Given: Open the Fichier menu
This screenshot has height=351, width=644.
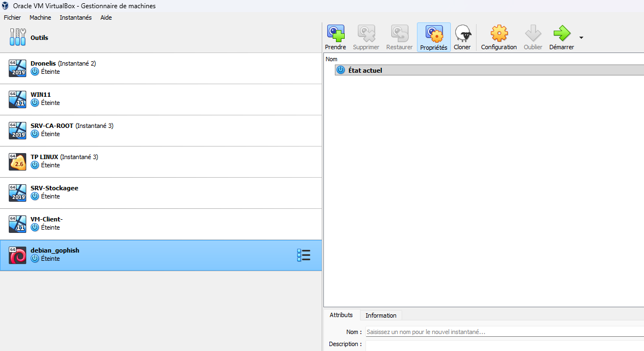Looking at the screenshot, I should pyautogui.click(x=12, y=17).
